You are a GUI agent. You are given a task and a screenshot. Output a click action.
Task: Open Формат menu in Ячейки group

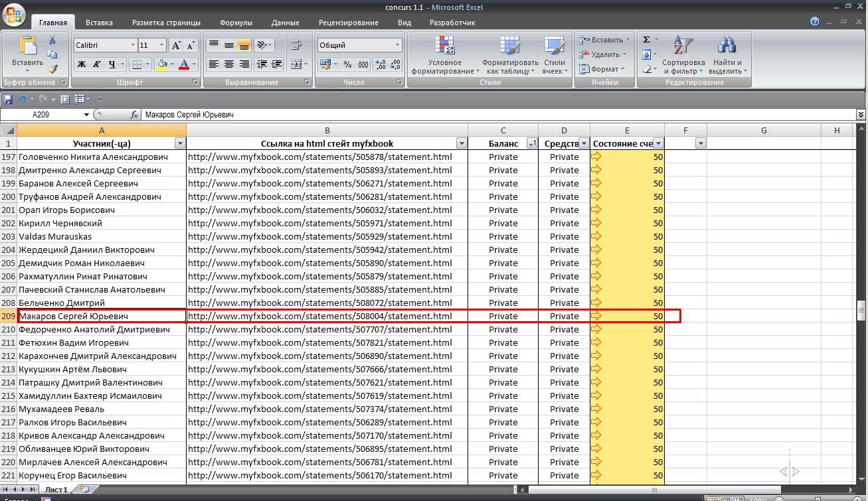click(602, 69)
